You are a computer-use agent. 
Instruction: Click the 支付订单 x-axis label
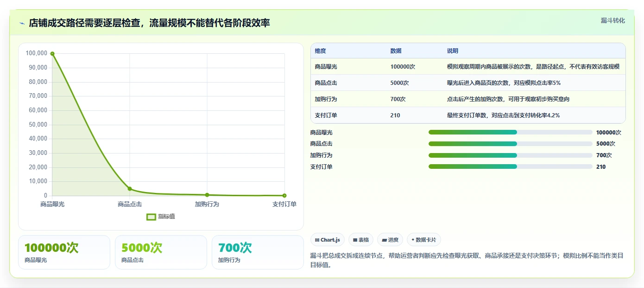(x=284, y=204)
